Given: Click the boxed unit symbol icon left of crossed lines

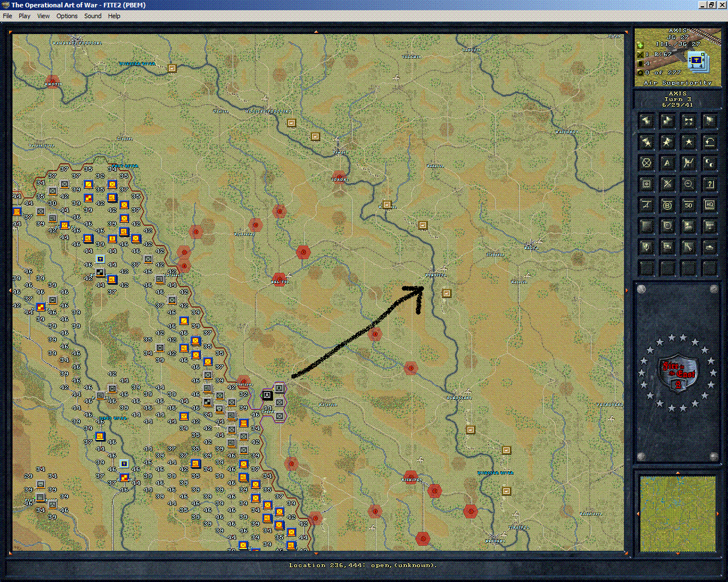Looking at the screenshot, I should (647, 184).
